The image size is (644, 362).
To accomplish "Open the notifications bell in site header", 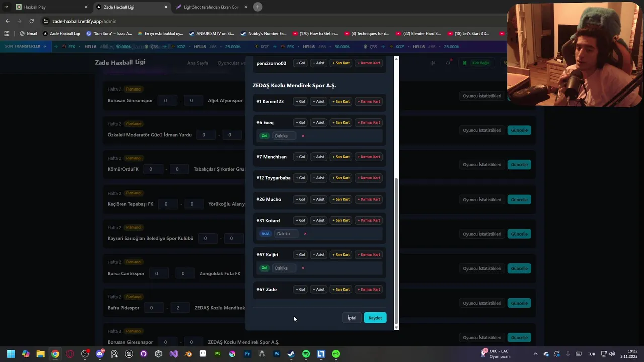I will [448, 63].
